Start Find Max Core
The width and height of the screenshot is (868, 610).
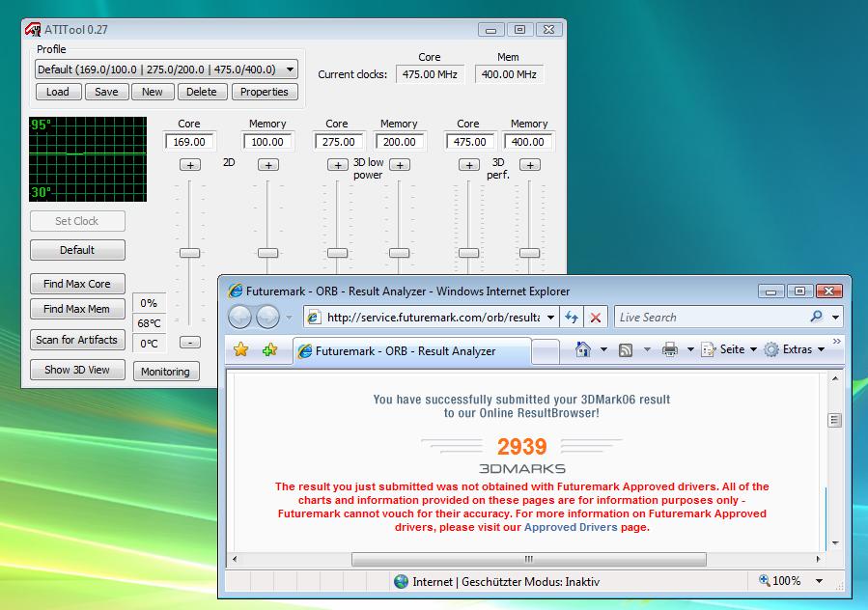[77, 284]
